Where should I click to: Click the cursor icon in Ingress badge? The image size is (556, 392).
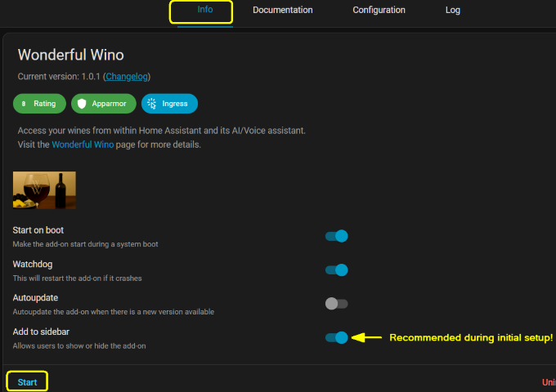[x=152, y=104]
